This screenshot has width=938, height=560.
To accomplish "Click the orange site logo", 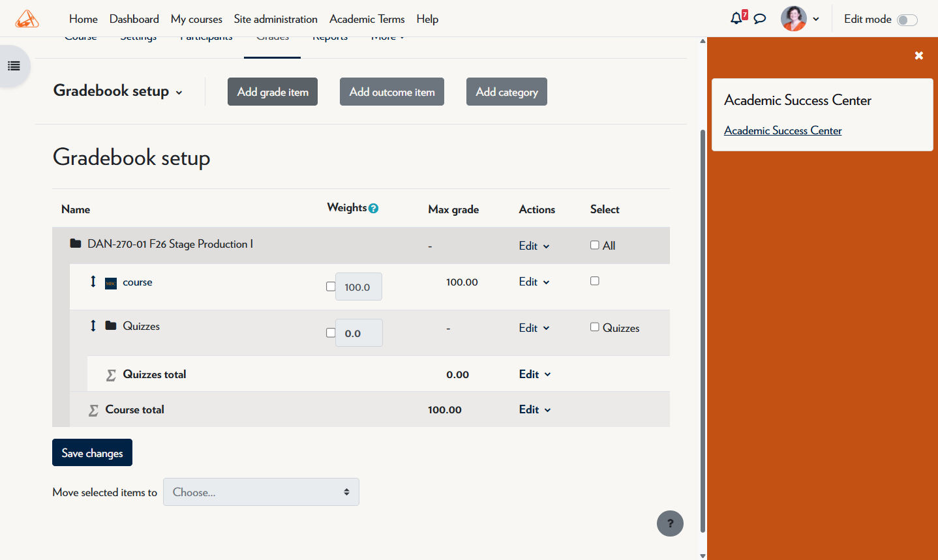I will (x=27, y=19).
